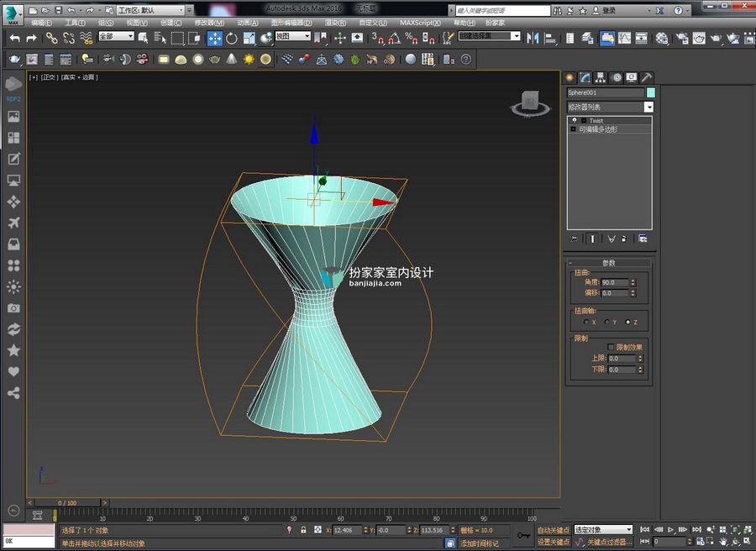Click the Mirror tool icon
This screenshot has height=551, width=756.
pos(533,38)
